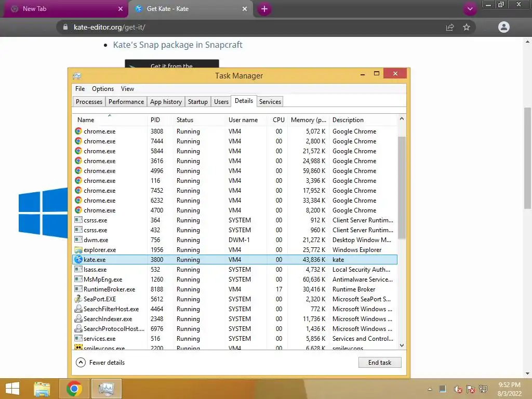
Task: Open the Windows Start button
Action: click(x=12, y=389)
